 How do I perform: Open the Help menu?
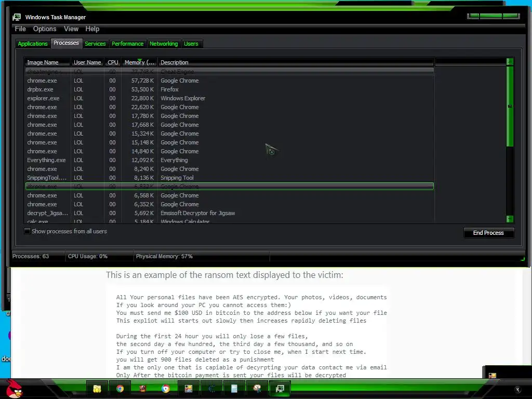click(92, 29)
